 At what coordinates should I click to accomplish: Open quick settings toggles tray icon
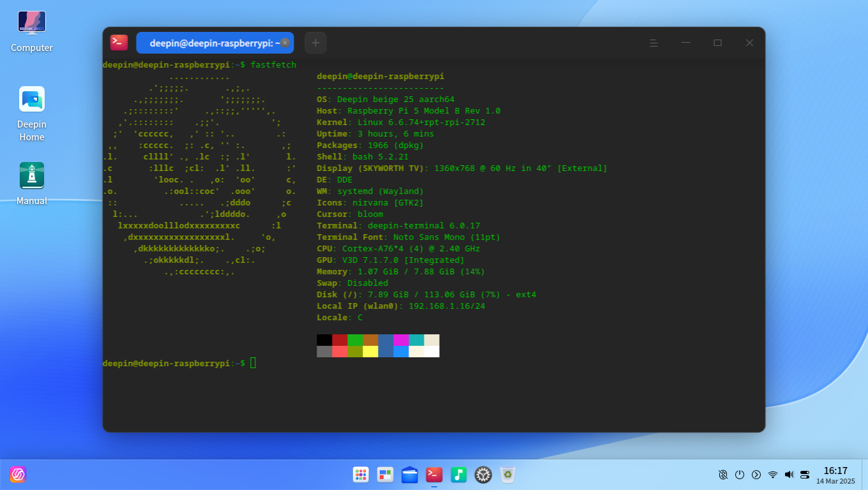tap(805, 475)
